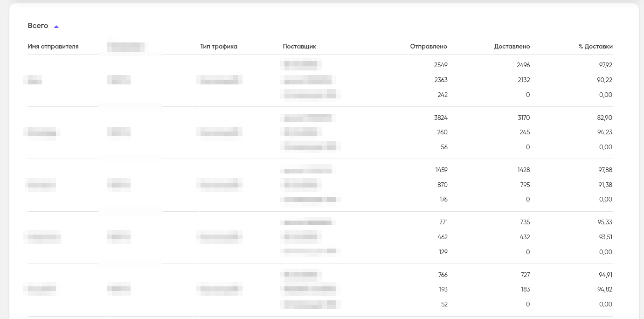Sort by Доставлено column header

pyautogui.click(x=512, y=46)
